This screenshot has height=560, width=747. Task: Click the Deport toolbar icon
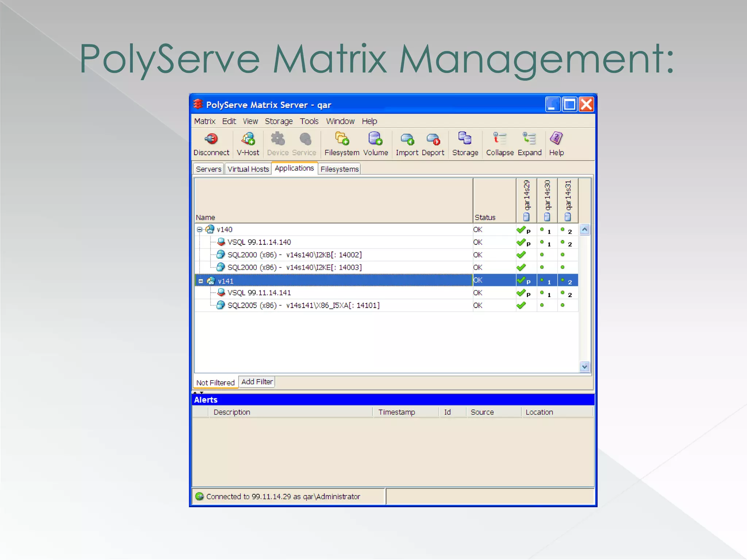(x=433, y=139)
